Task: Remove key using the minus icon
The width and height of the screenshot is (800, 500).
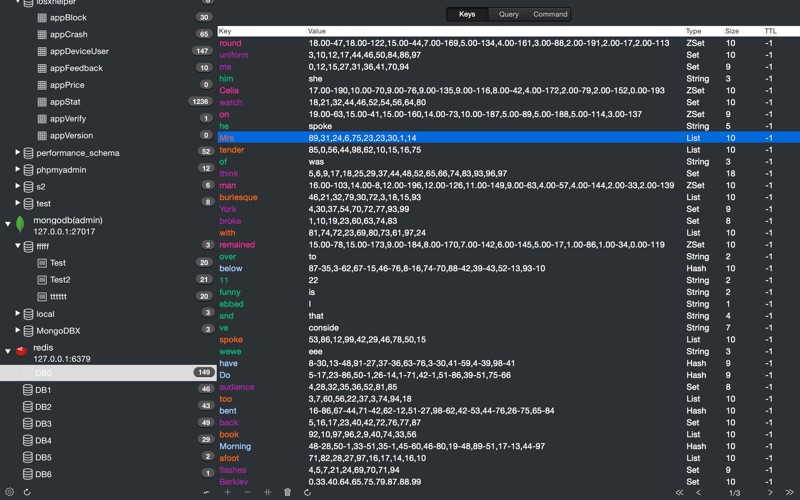Action: [247, 492]
